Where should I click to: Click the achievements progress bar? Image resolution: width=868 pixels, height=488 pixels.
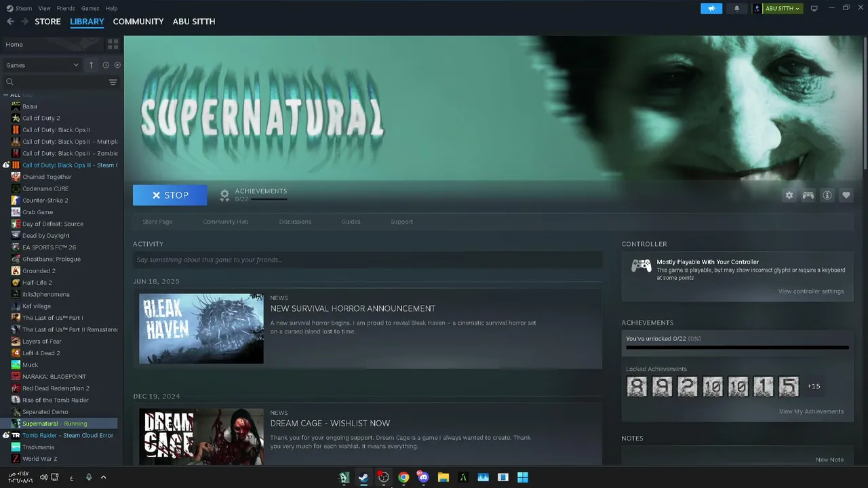coord(737,348)
